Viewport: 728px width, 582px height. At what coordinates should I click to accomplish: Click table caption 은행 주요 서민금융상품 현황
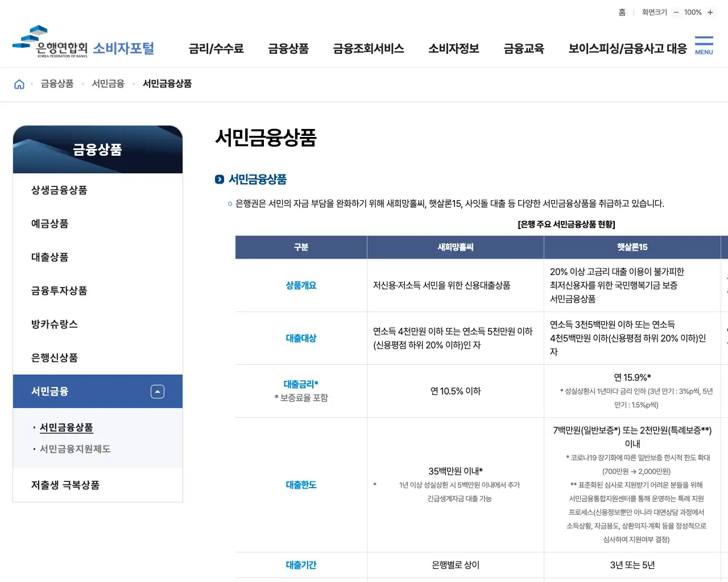[566, 225]
